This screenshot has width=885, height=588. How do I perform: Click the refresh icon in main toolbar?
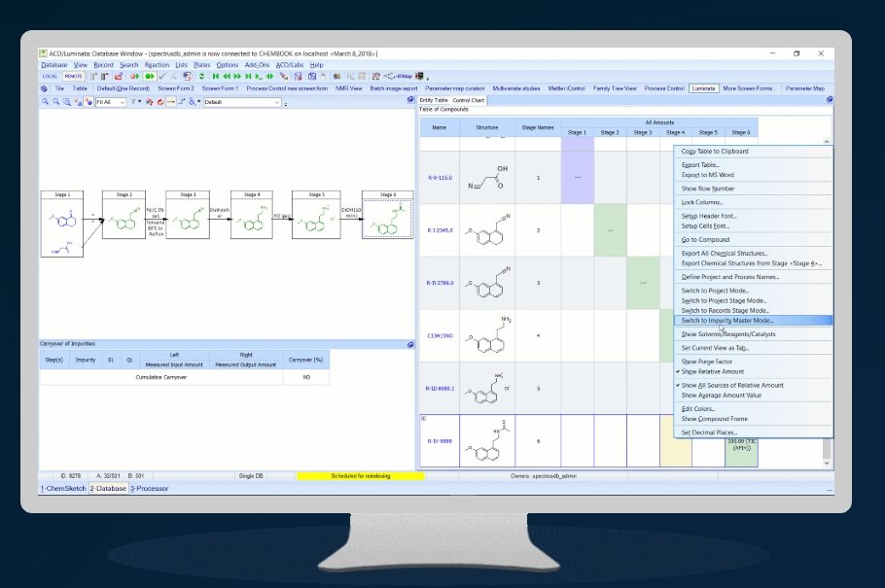click(201, 76)
